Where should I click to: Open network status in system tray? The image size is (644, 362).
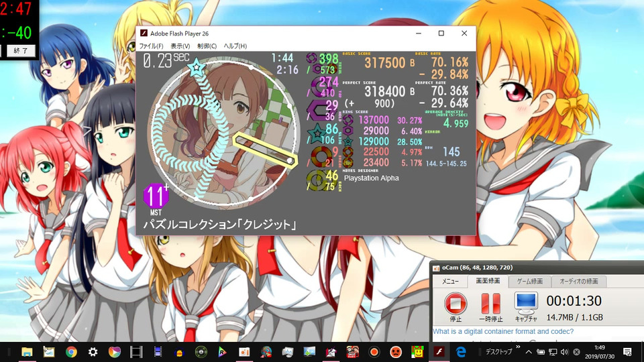coord(553,352)
